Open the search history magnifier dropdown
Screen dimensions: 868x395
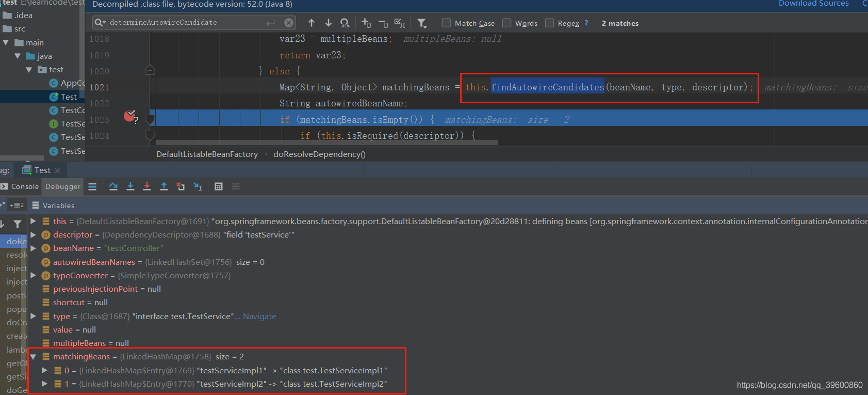[x=100, y=23]
